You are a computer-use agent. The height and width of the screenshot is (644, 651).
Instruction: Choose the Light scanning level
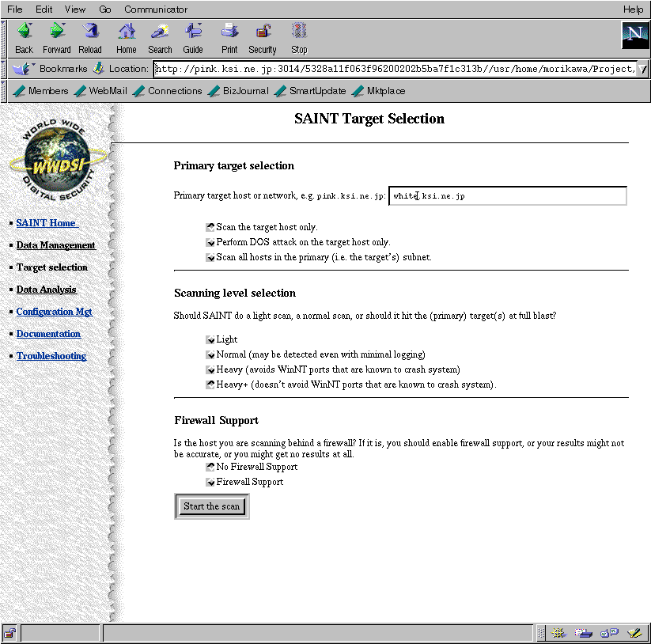(x=210, y=339)
